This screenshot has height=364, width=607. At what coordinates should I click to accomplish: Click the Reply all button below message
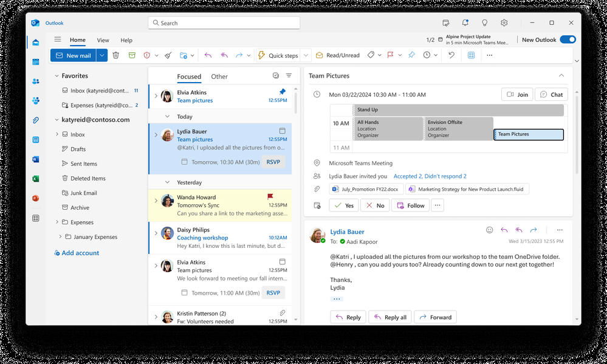[x=390, y=317]
